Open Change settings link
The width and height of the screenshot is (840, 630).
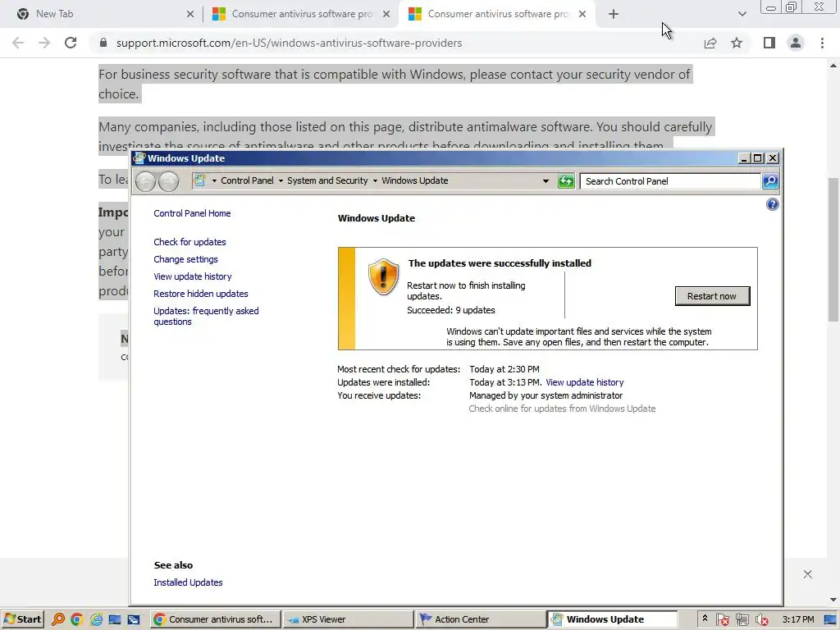tap(185, 259)
